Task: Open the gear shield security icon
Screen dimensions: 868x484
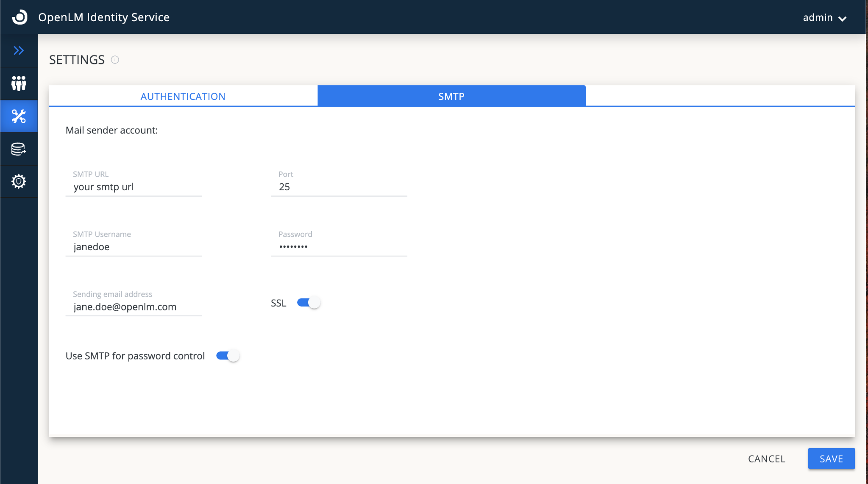Action: pyautogui.click(x=19, y=182)
